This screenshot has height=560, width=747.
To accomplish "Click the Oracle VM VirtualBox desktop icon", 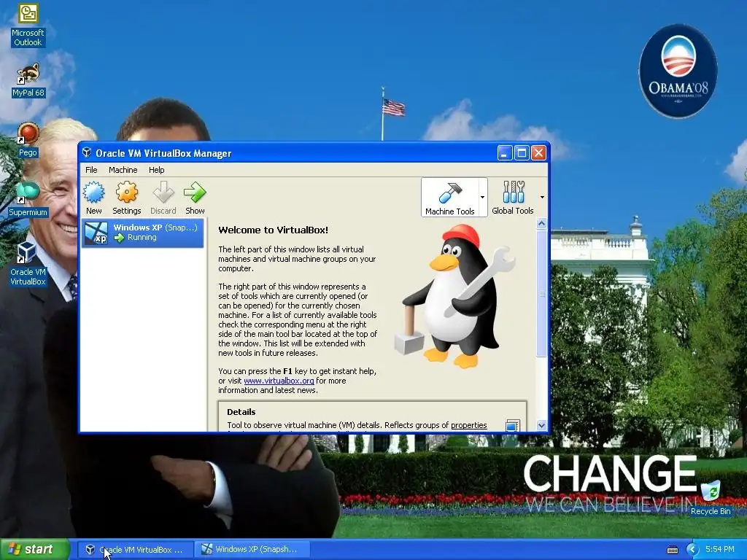I will (x=28, y=264).
